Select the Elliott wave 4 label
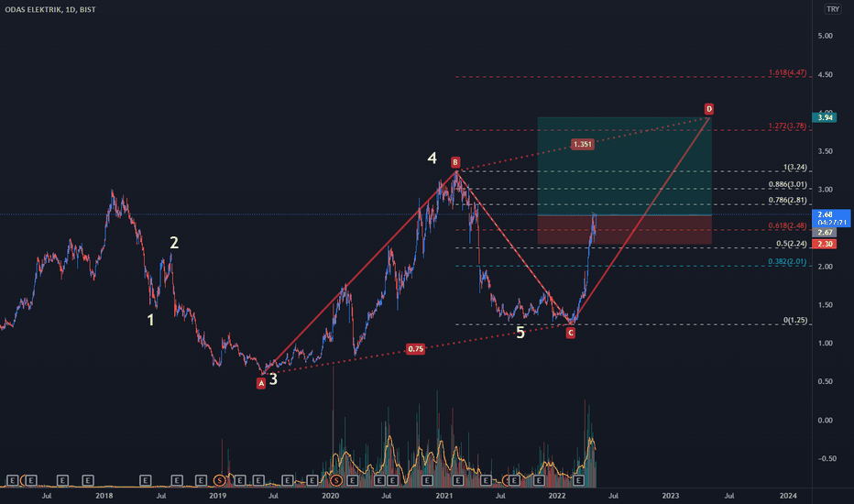The width and height of the screenshot is (854, 504). 432,158
